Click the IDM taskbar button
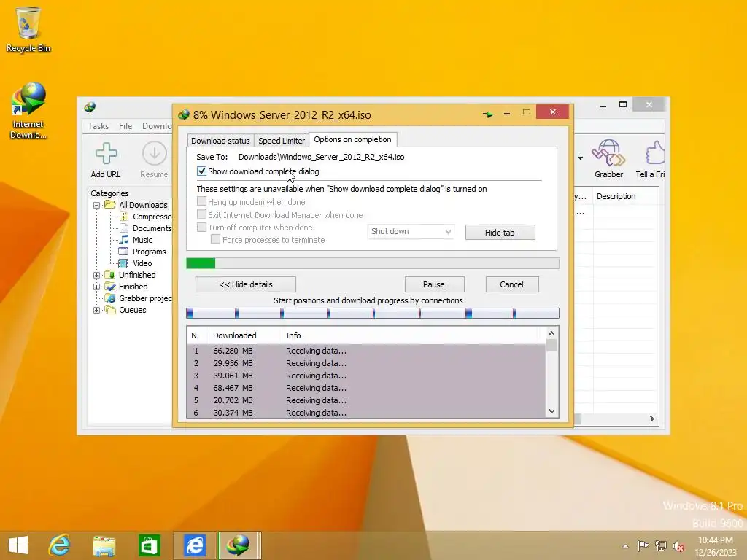747x560 pixels. coord(239,545)
